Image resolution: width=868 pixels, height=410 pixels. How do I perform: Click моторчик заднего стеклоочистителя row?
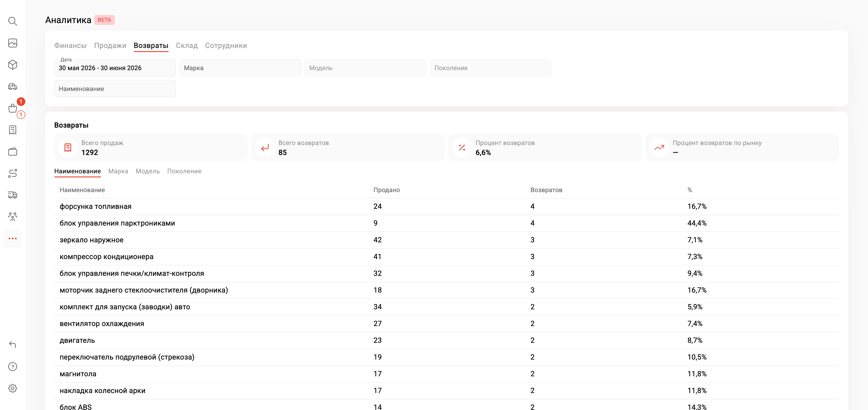click(x=446, y=290)
